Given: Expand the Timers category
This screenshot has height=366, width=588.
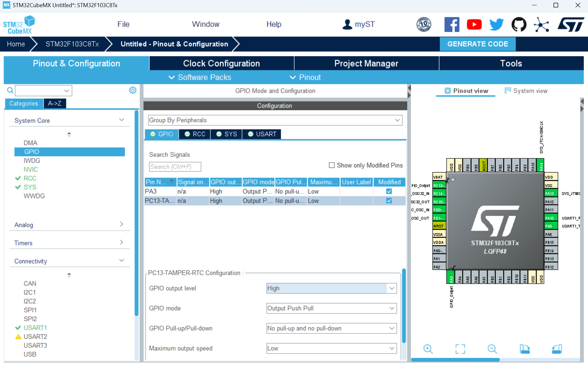Looking at the screenshot, I should (x=122, y=242).
